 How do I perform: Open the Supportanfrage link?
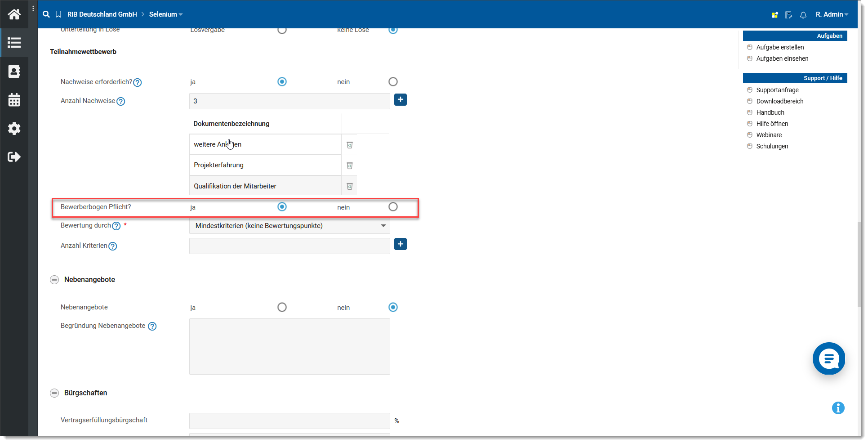click(x=777, y=90)
